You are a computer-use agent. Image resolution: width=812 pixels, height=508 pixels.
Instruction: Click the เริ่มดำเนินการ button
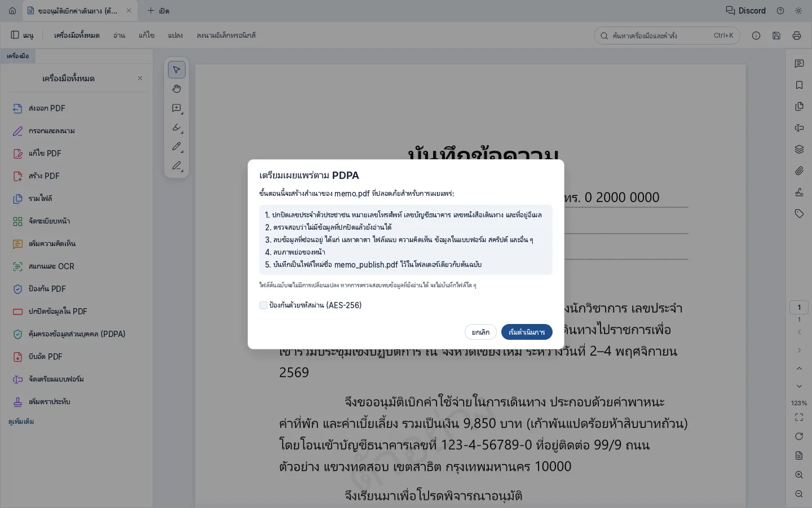click(x=527, y=332)
